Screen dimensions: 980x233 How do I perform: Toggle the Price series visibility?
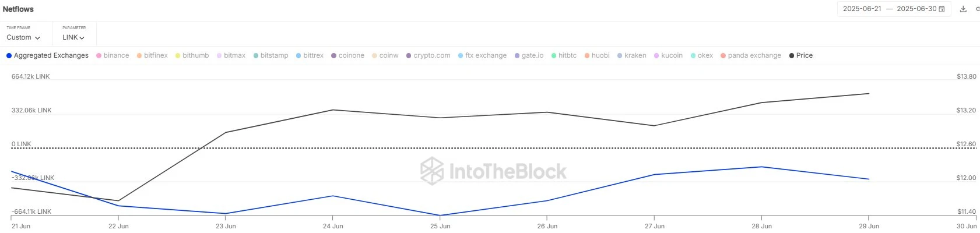click(x=800, y=55)
